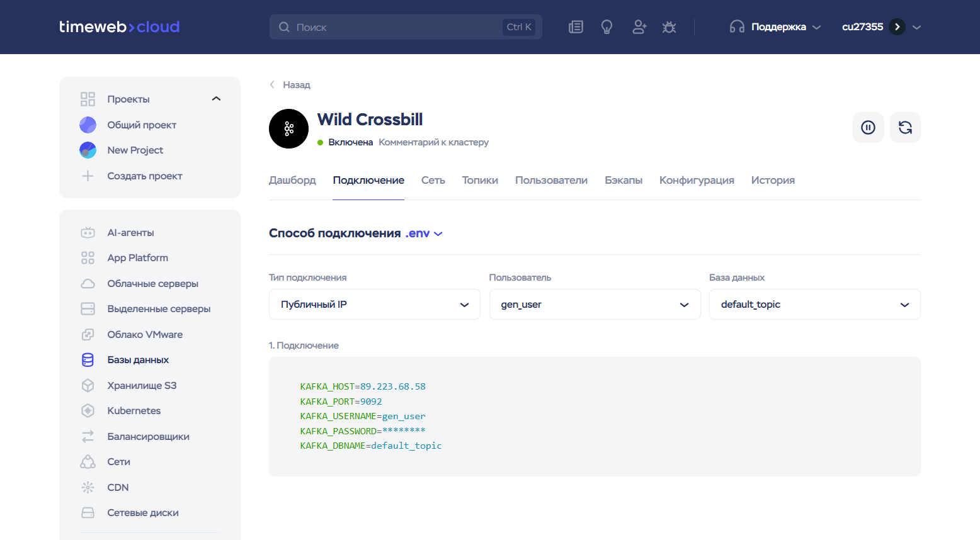Pause the Wild Crossbill cluster
Viewport: 980px width, 540px height.
coord(868,128)
